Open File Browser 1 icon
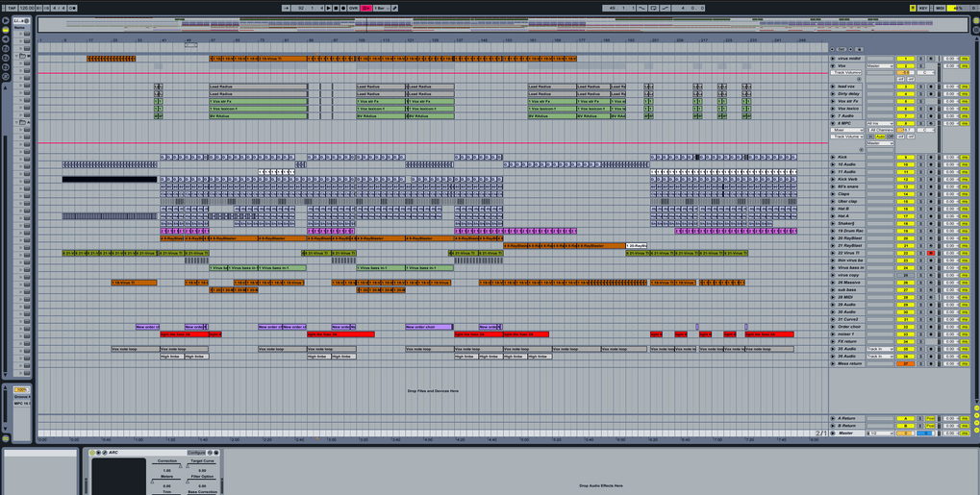The width and height of the screenshot is (980, 495). [6, 48]
